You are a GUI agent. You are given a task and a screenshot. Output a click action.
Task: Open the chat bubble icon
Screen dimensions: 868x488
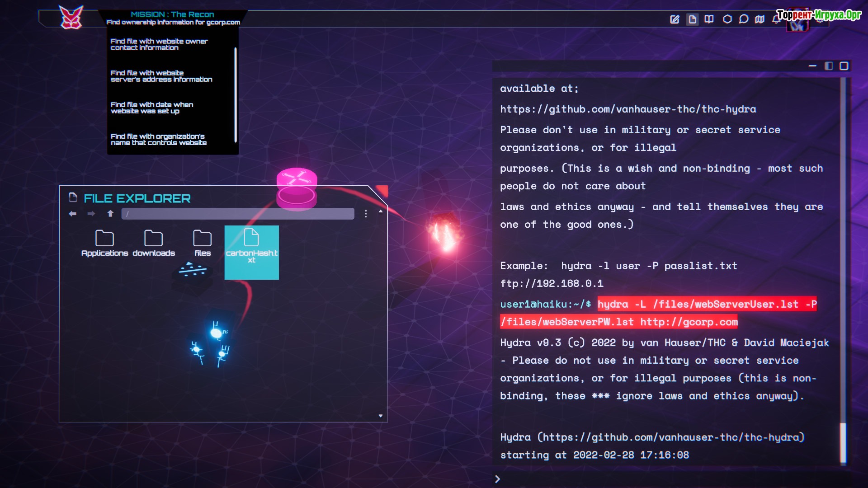(744, 19)
